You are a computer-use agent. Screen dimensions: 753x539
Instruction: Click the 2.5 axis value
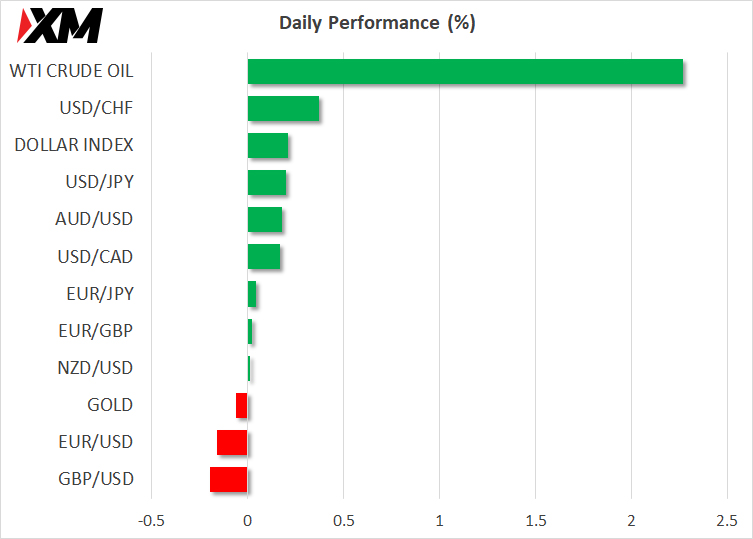click(727, 521)
